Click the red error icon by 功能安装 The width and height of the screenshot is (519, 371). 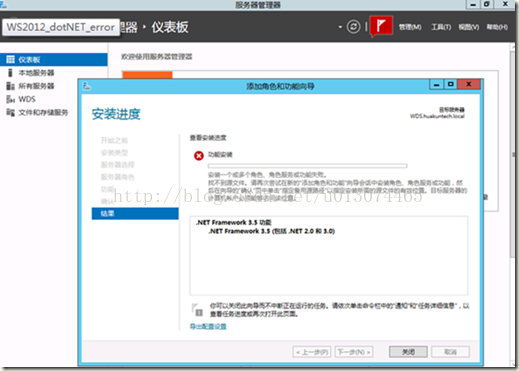tap(199, 155)
